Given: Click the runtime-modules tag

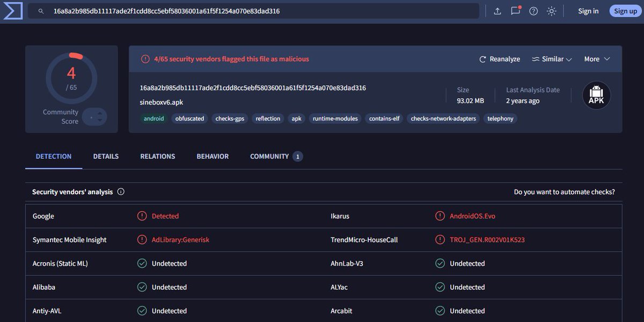Looking at the screenshot, I should (x=335, y=119).
